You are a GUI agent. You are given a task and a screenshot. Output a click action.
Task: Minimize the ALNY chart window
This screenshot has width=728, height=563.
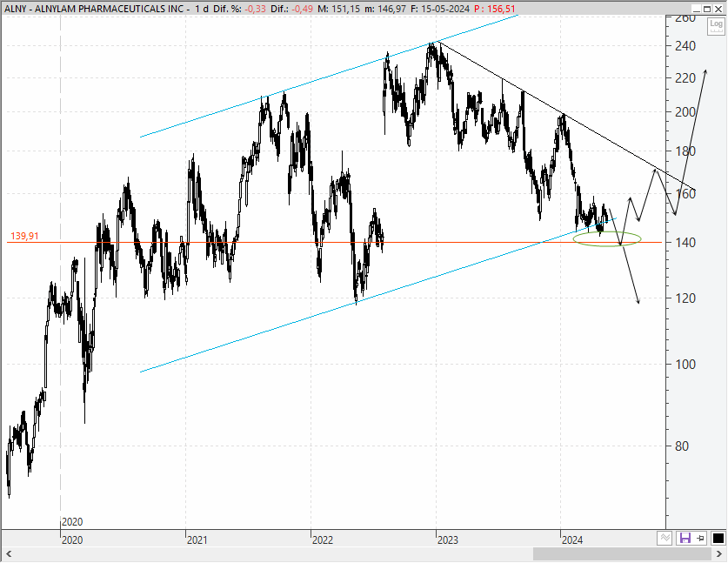click(696, 9)
